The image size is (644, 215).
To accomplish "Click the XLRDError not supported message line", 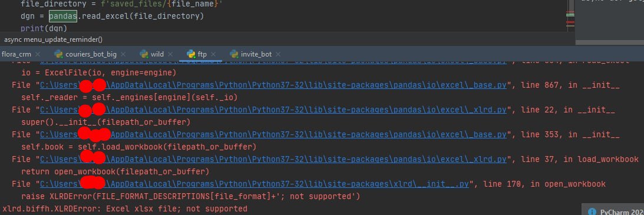I will click(x=125, y=209).
